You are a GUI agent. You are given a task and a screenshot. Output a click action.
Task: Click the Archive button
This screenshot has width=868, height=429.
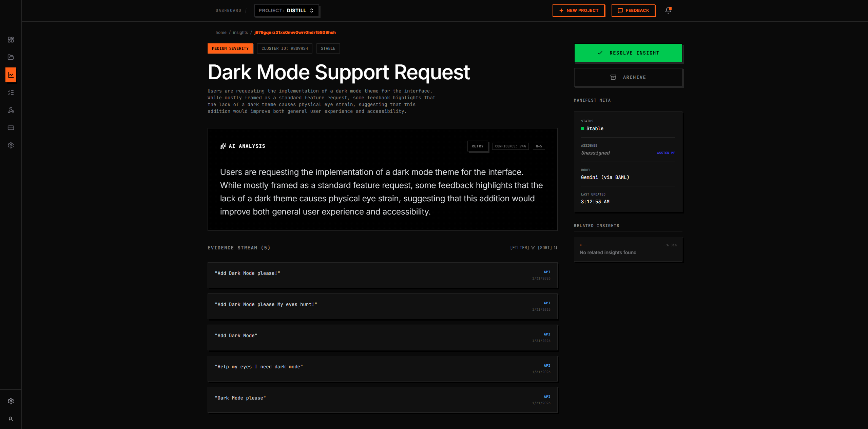tap(628, 77)
